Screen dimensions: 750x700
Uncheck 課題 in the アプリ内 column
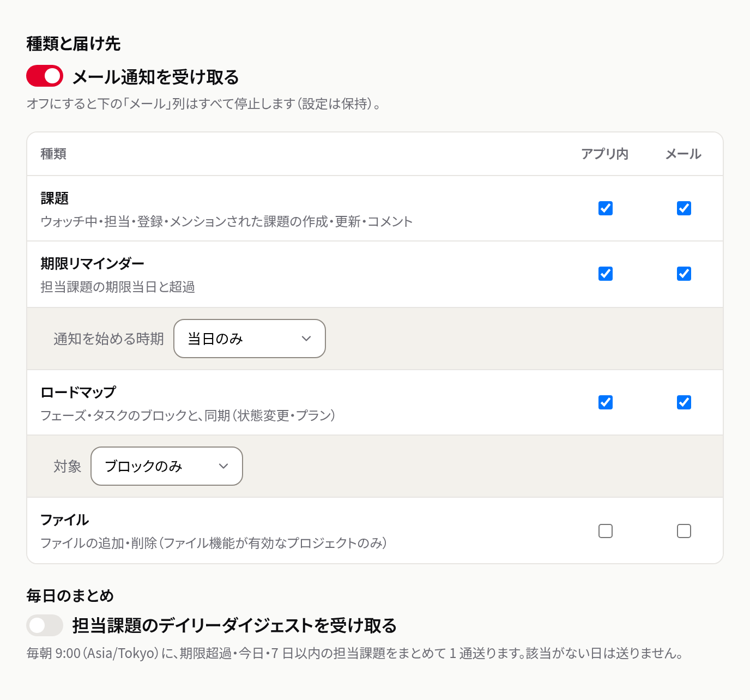(x=606, y=208)
